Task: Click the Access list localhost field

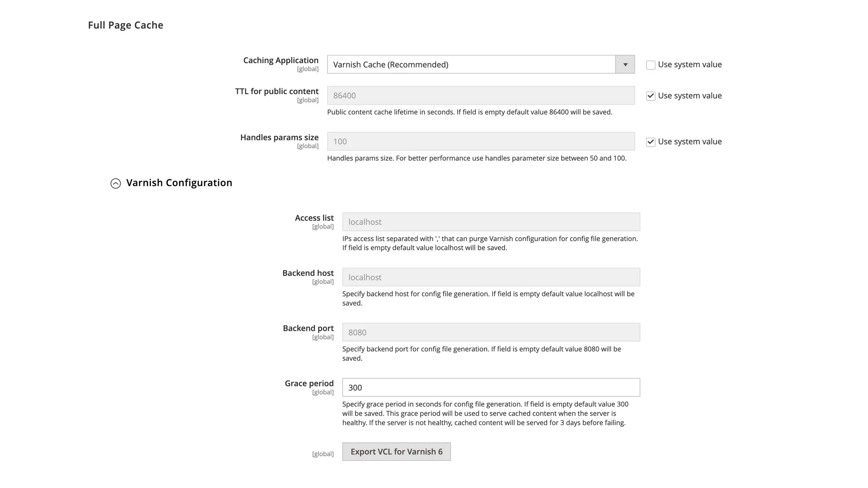Action: [491, 222]
